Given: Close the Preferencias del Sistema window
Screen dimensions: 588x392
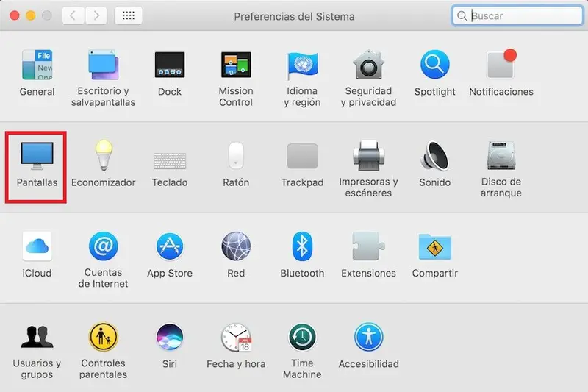Looking at the screenshot, I should point(14,15).
